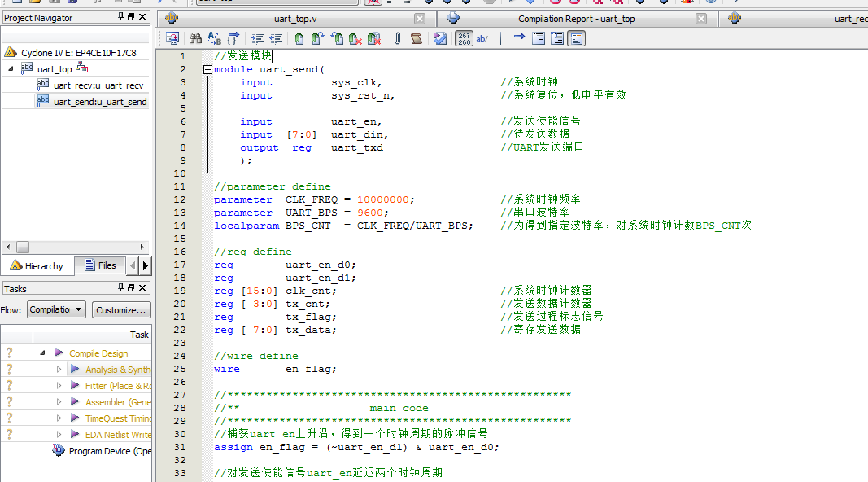This screenshot has width=868, height=482.
Task: Click the paperclip attachment icon in toolbar
Action: point(397,38)
